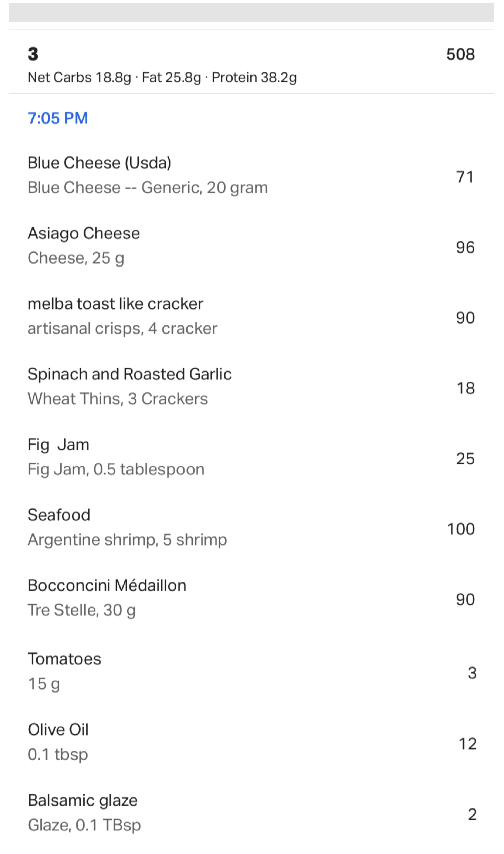This screenshot has height=854, width=504.
Task: Open the Fig Jam entry
Action: tap(251, 457)
